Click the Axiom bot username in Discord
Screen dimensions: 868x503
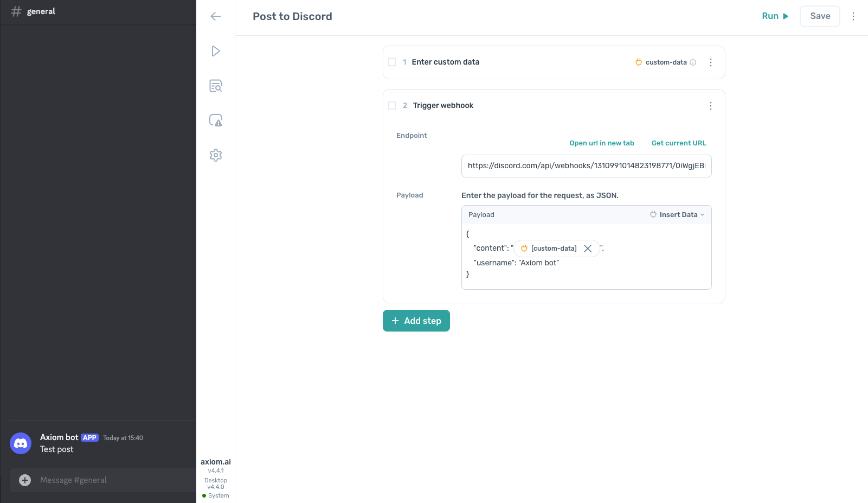pyautogui.click(x=59, y=437)
